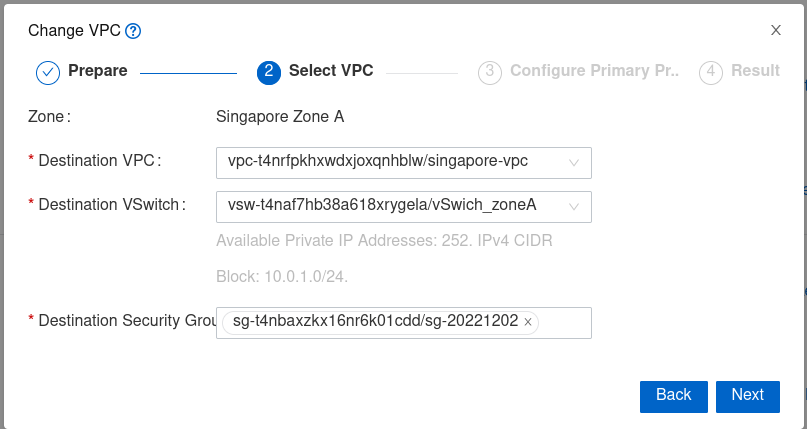
Task: Click the step 2 number circle
Action: point(268,72)
